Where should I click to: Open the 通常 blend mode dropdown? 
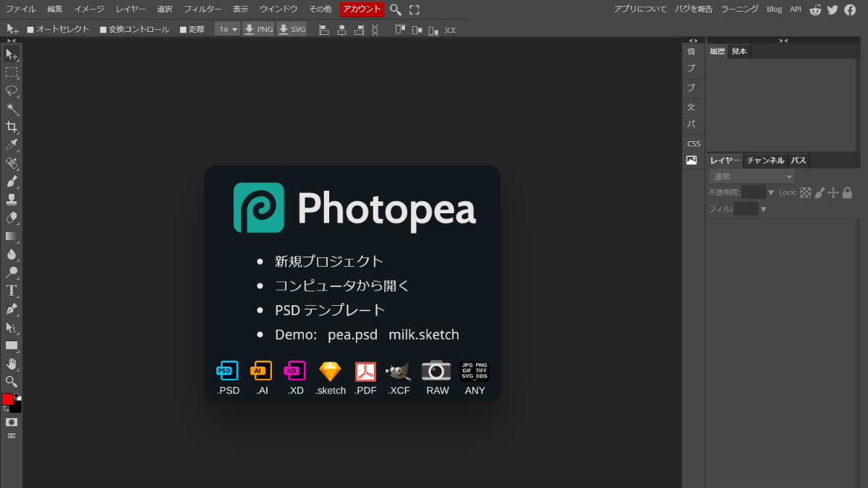[x=752, y=177]
